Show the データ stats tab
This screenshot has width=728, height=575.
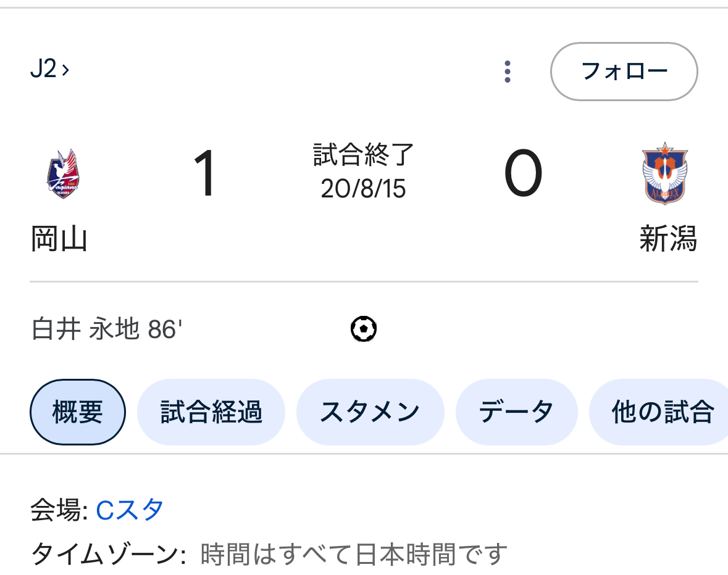point(516,412)
